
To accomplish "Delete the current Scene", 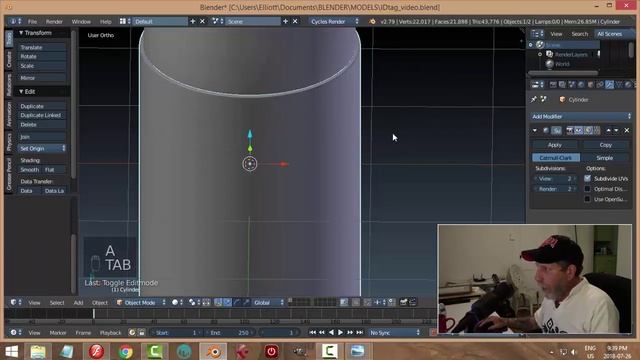I will pyautogui.click(x=295, y=21).
